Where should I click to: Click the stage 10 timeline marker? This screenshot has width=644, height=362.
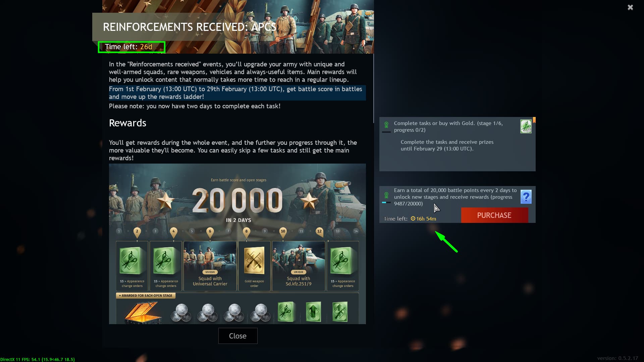pos(283,232)
